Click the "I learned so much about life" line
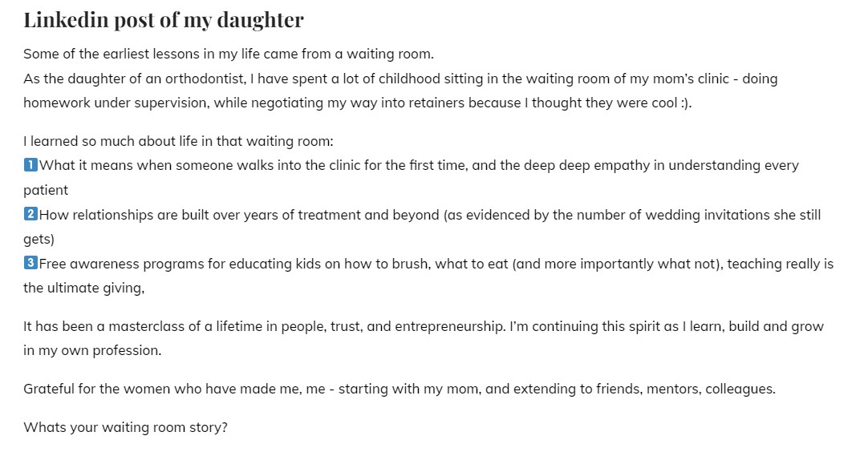This screenshot has height=452, width=868. pos(178,142)
